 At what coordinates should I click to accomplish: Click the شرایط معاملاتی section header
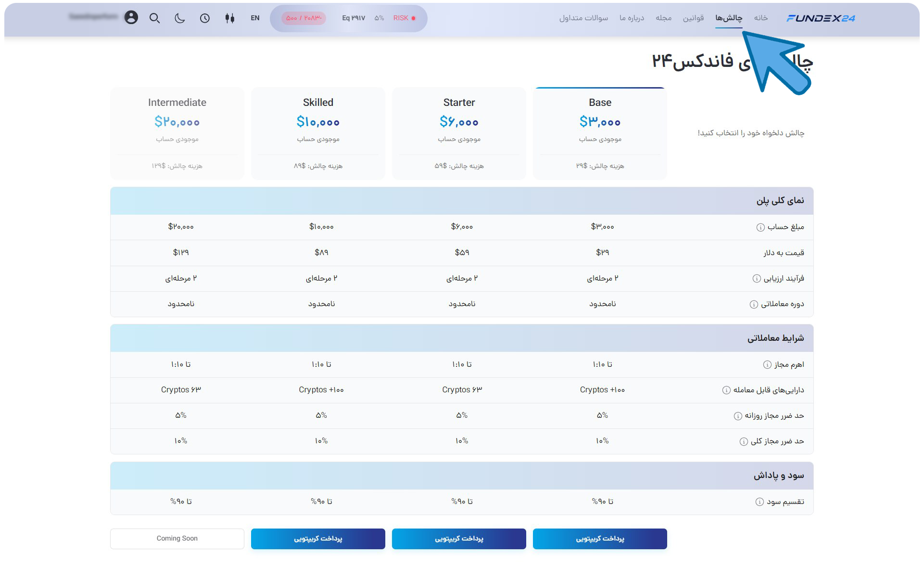pos(462,338)
